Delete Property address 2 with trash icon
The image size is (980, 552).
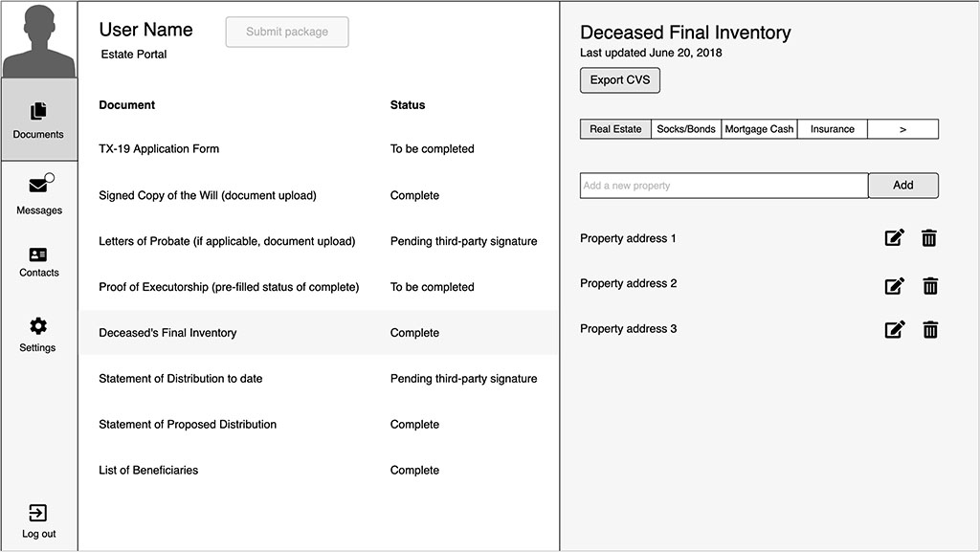coord(929,285)
